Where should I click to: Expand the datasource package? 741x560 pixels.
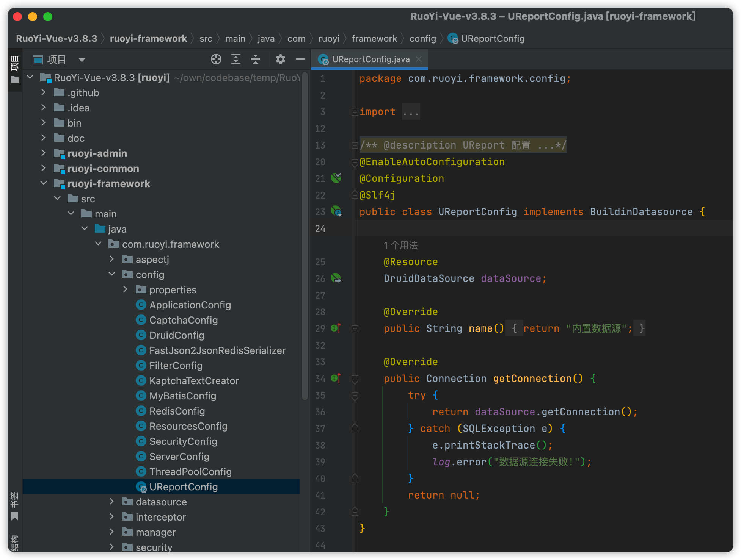[x=112, y=502]
